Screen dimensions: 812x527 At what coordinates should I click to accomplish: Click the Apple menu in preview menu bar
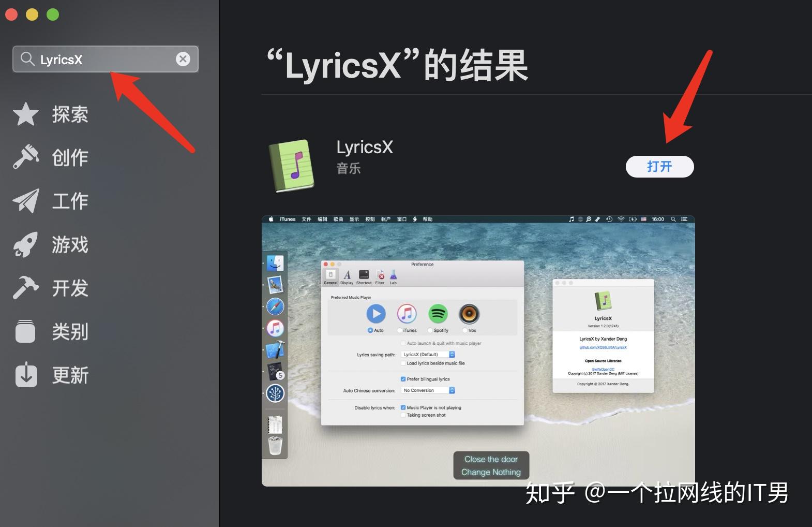[270, 219]
